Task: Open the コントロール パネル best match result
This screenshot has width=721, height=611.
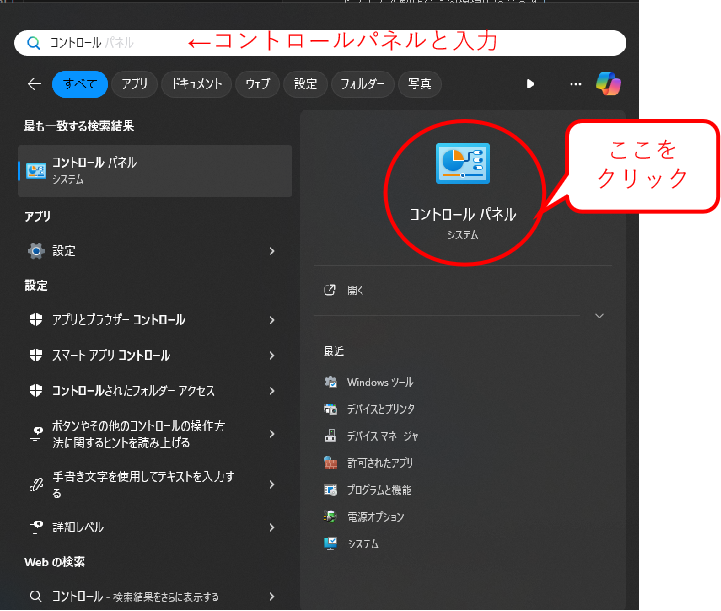Action: coord(155,171)
